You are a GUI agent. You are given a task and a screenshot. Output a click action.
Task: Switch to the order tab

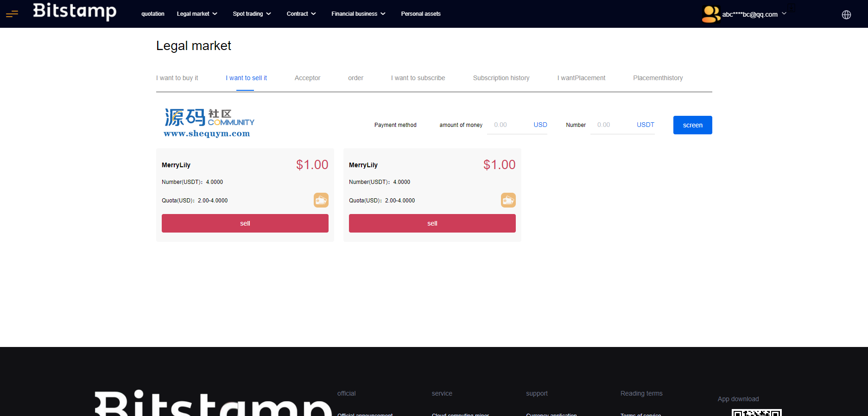(x=355, y=78)
